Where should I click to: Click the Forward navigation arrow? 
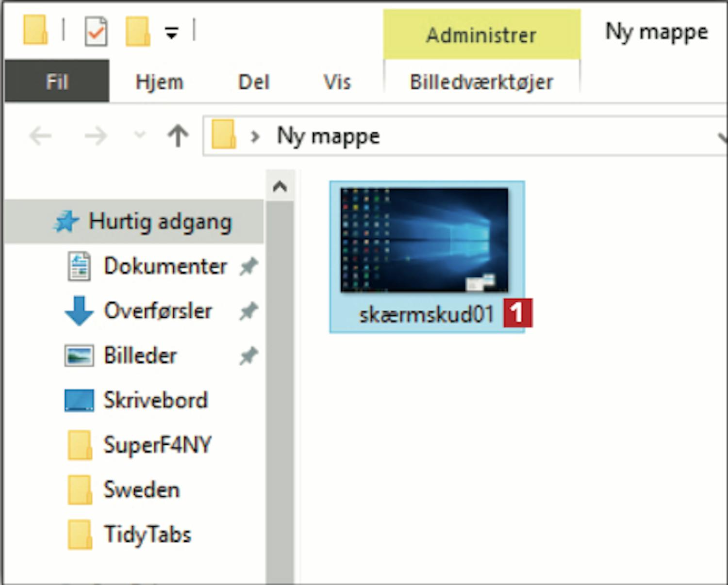(96, 136)
